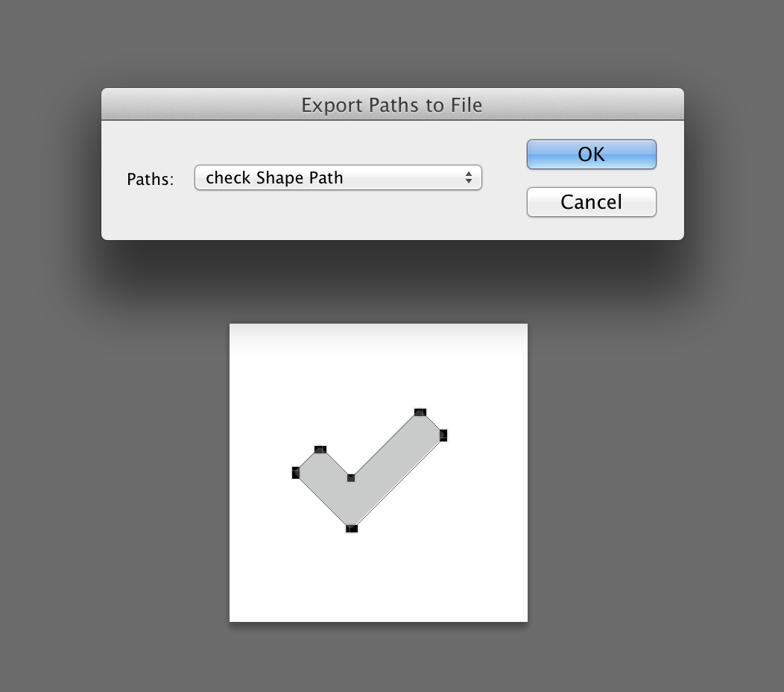Click upper edge of checkmark's long arm
The image size is (784, 692).
tap(385, 445)
